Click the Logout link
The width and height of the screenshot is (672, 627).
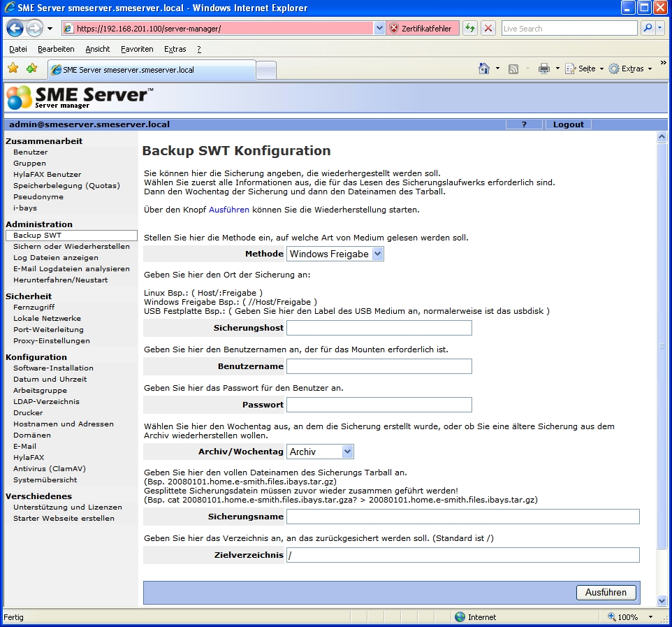pos(569,124)
